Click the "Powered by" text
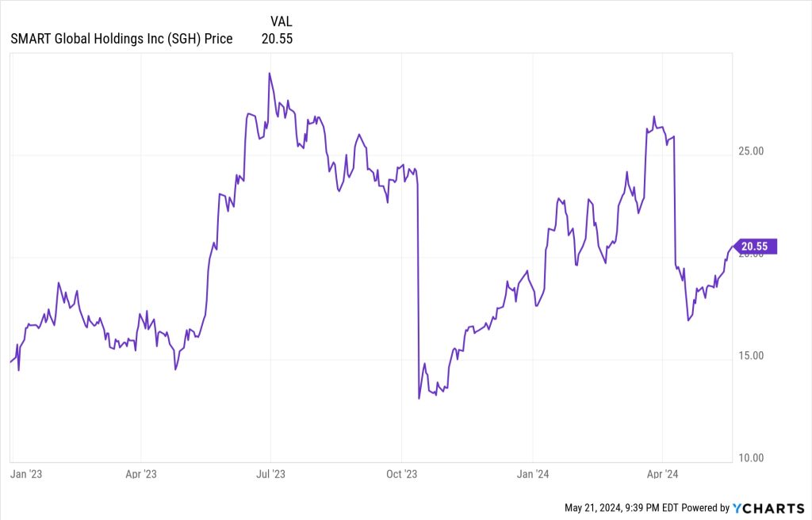The image size is (812, 520). point(706,507)
